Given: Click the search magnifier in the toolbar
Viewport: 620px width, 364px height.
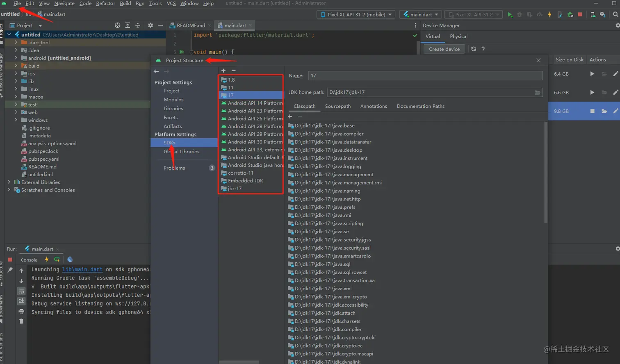Looking at the screenshot, I should tap(615, 14).
